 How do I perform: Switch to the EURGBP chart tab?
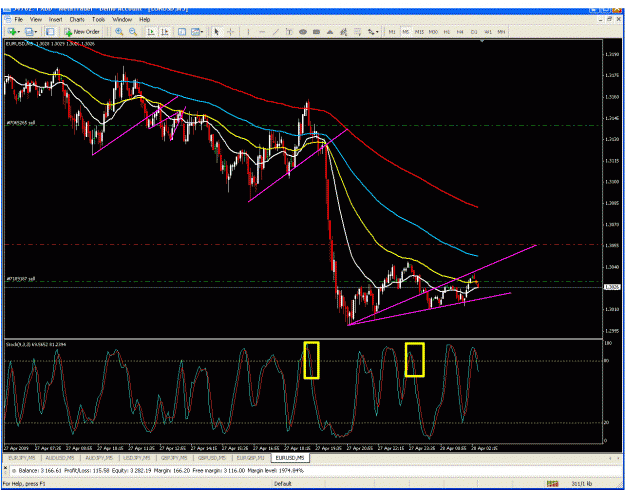pyautogui.click(x=250, y=459)
